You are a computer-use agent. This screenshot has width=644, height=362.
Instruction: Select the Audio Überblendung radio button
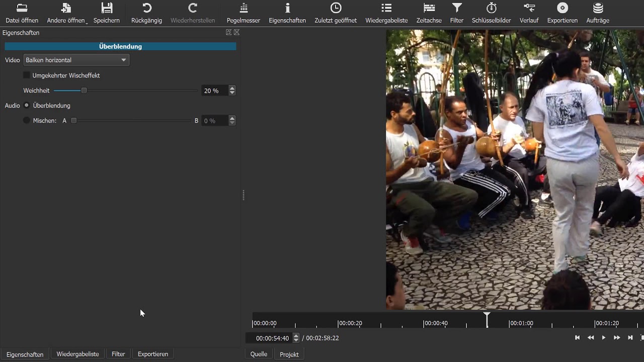point(27,106)
